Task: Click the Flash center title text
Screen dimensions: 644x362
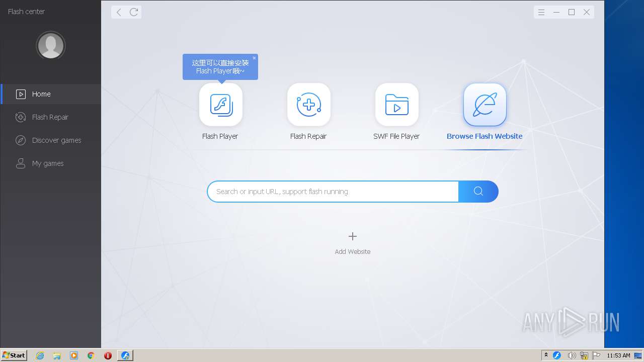Action: coord(26,12)
